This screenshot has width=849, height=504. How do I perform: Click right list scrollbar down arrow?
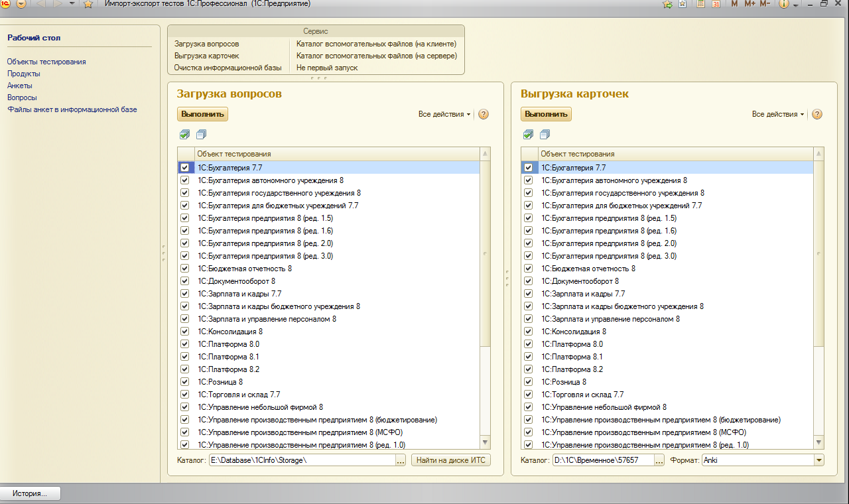point(818,442)
